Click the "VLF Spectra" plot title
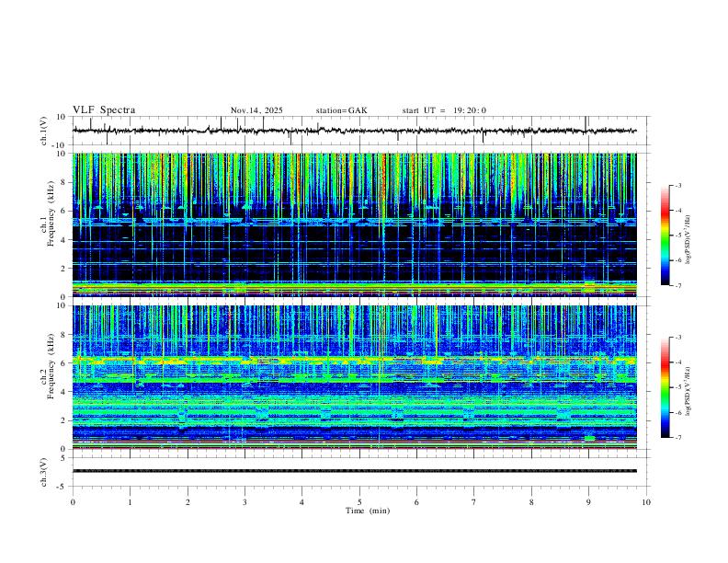The width and height of the screenshot is (728, 563). click(x=104, y=110)
